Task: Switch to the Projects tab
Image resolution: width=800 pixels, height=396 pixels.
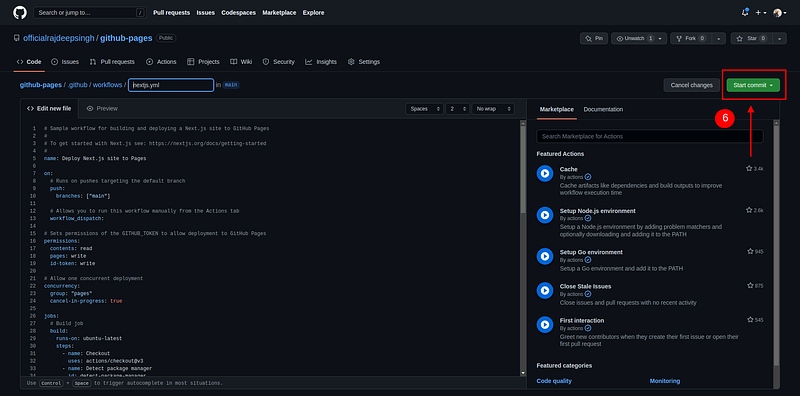Action: click(x=203, y=62)
